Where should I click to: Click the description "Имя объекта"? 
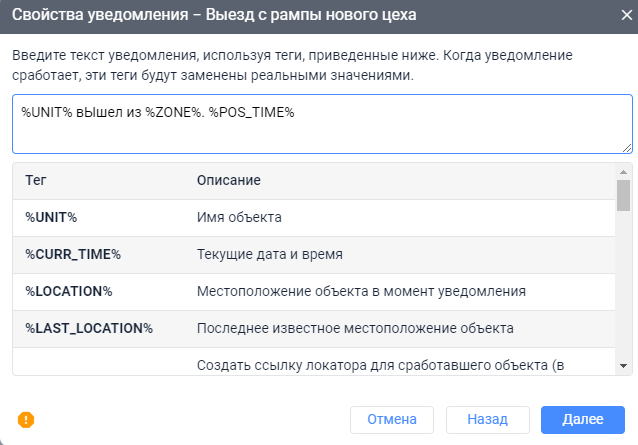click(x=239, y=217)
